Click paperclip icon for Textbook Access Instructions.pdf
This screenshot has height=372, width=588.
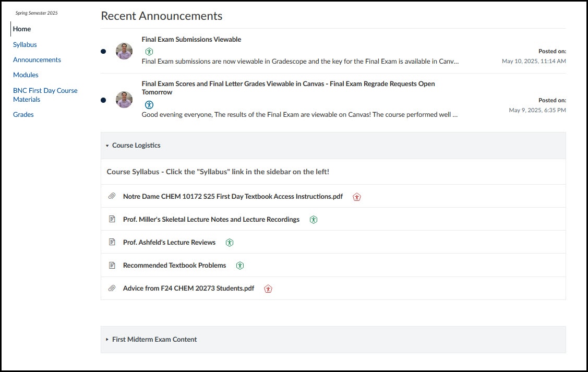click(x=112, y=196)
